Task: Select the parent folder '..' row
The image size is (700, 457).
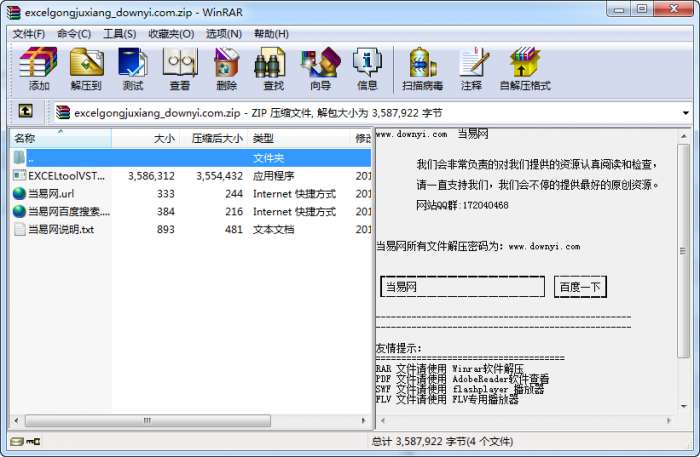Action: pyautogui.click(x=191, y=158)
